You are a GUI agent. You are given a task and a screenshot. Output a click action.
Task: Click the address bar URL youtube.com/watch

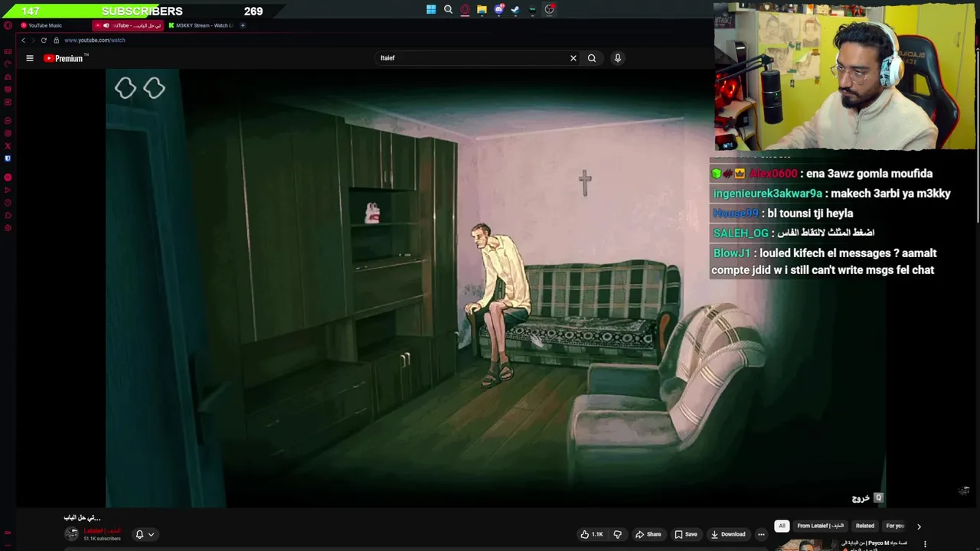coord(94,40)
